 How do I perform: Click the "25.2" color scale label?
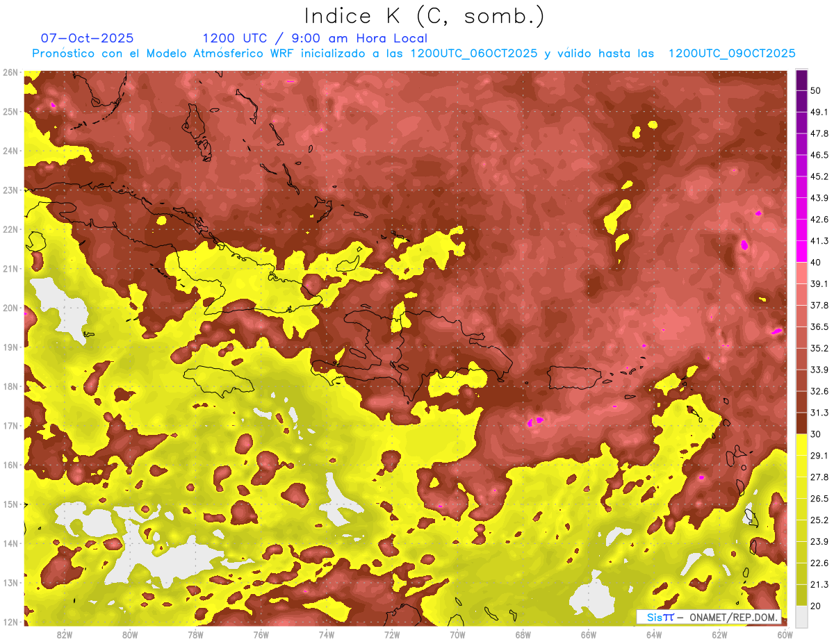pyautogui.click(x=819, y=520)
